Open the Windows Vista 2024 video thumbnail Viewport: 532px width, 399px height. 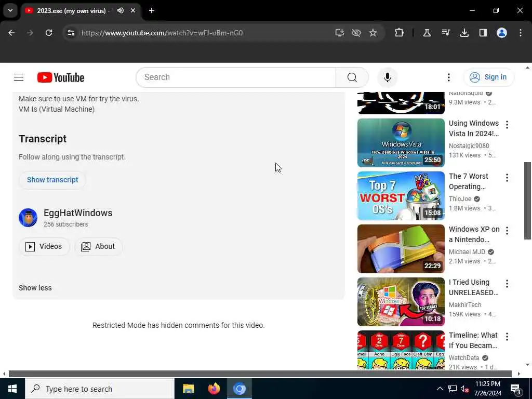401,143
